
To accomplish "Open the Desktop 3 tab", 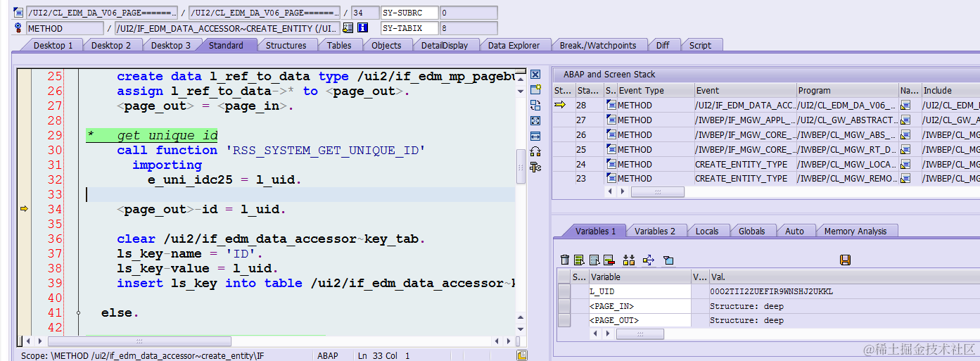I will [x=171, y=45].
